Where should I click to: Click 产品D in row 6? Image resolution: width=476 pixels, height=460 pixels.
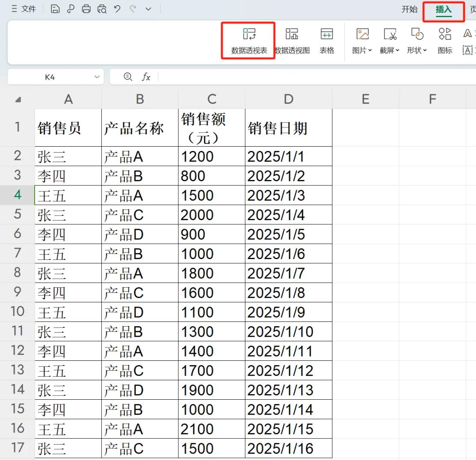click(x=140, y=234)
